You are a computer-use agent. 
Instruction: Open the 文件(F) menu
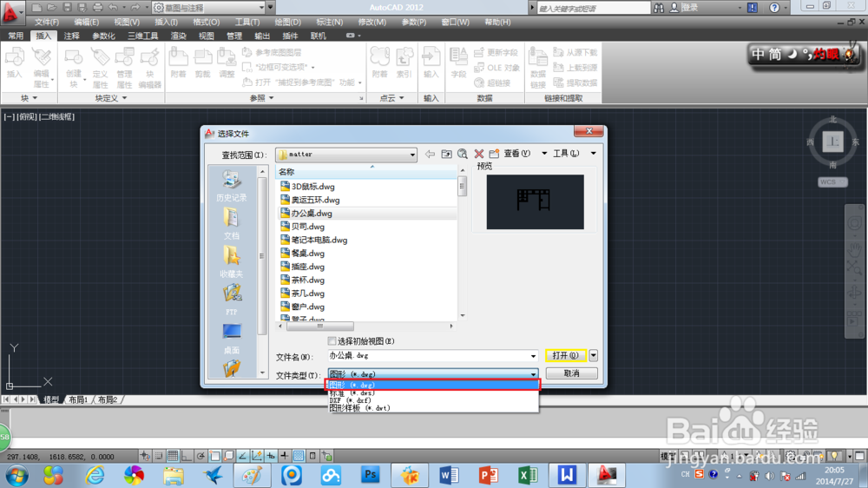tap(47, 23)
